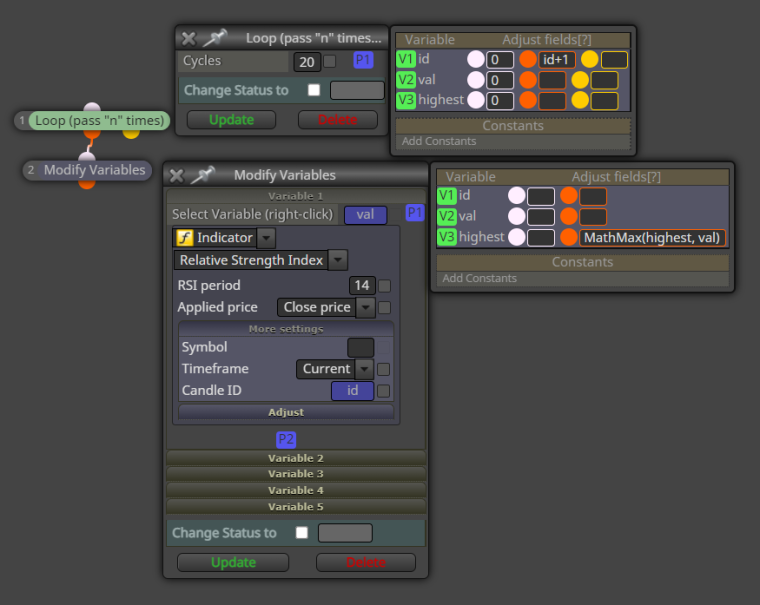Open the Timeframe Current dropdown
The width and height of the screenshot is (760, 605).
pyautogui.click(x=364, y=369)
